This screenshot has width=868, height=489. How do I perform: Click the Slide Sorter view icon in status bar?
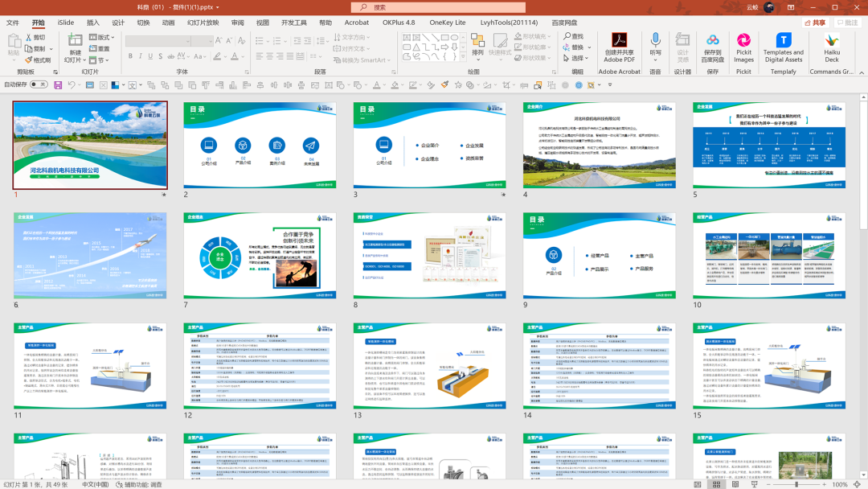click(716, 484)
